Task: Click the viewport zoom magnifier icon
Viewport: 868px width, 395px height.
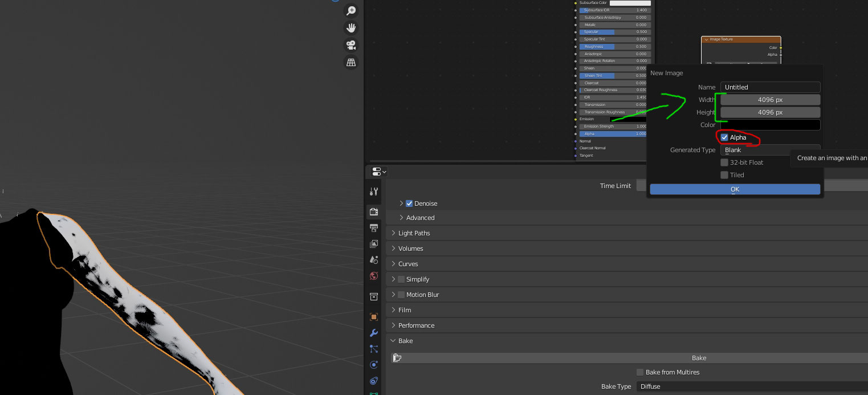Action: point(351,10)
